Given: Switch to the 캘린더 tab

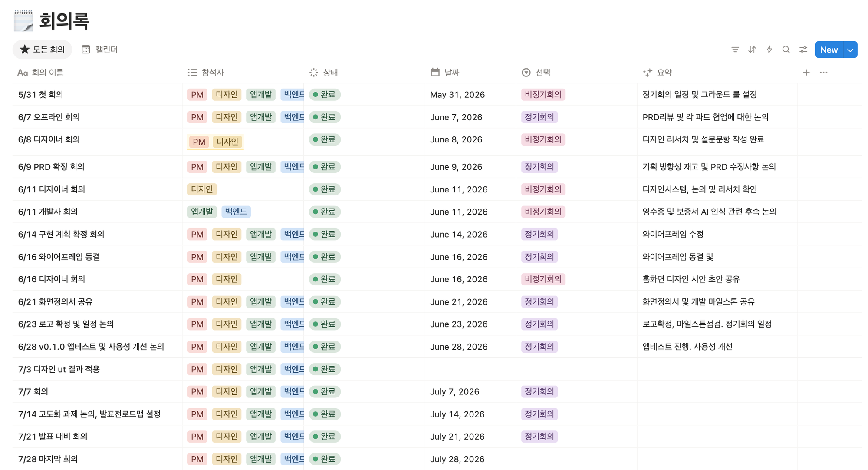Looking at the screenshot, I should pos(100,50).
